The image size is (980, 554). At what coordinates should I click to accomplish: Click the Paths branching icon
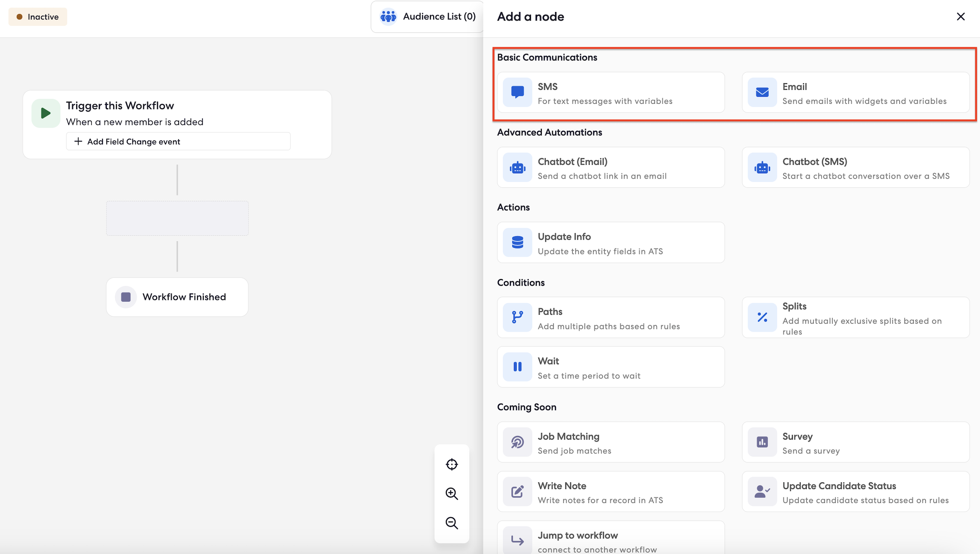tap(517, 317)
